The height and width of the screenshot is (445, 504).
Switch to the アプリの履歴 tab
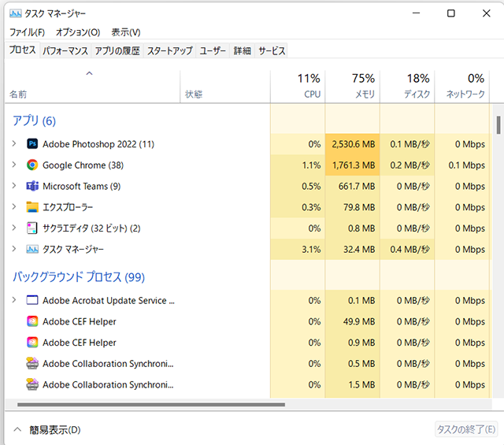click(117, 51)
